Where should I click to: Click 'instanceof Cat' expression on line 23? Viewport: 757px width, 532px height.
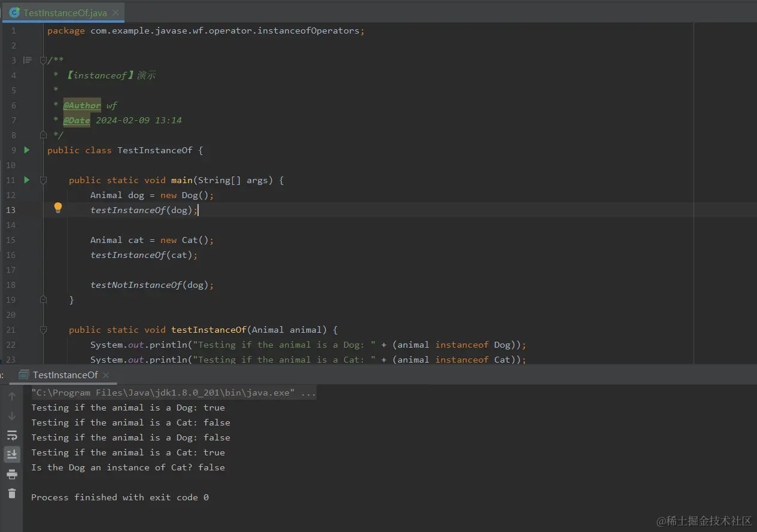click(x=473, y=360)
